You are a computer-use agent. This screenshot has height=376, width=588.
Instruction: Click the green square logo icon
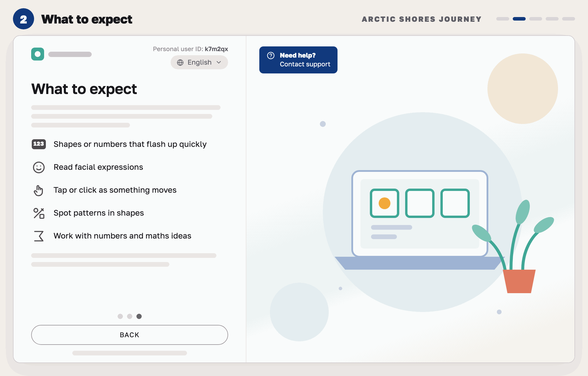pyautogui.click(x=38, y=54)
